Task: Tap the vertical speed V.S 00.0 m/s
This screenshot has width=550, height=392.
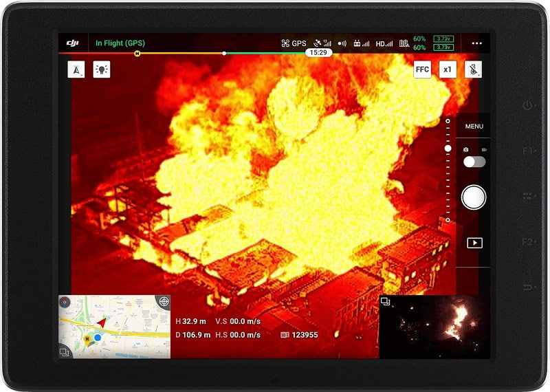Action: pos(238,321)
